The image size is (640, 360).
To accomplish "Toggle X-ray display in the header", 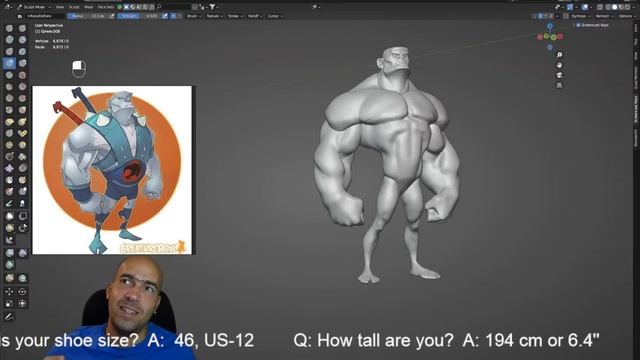I will click(600, 7).
